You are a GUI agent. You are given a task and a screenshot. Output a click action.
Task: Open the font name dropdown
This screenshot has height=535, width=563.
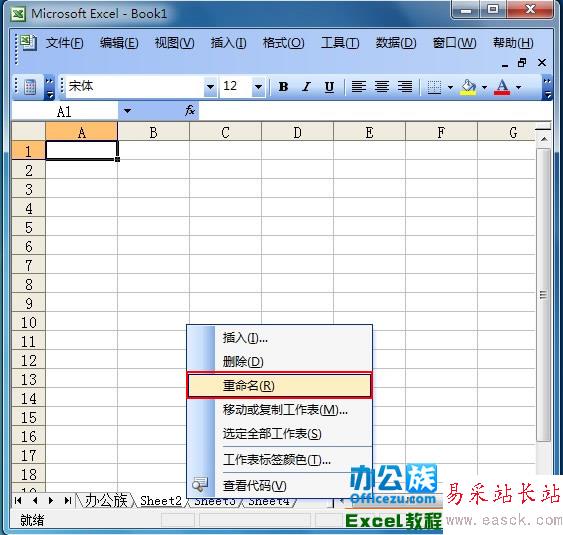[x=210, y=87]
